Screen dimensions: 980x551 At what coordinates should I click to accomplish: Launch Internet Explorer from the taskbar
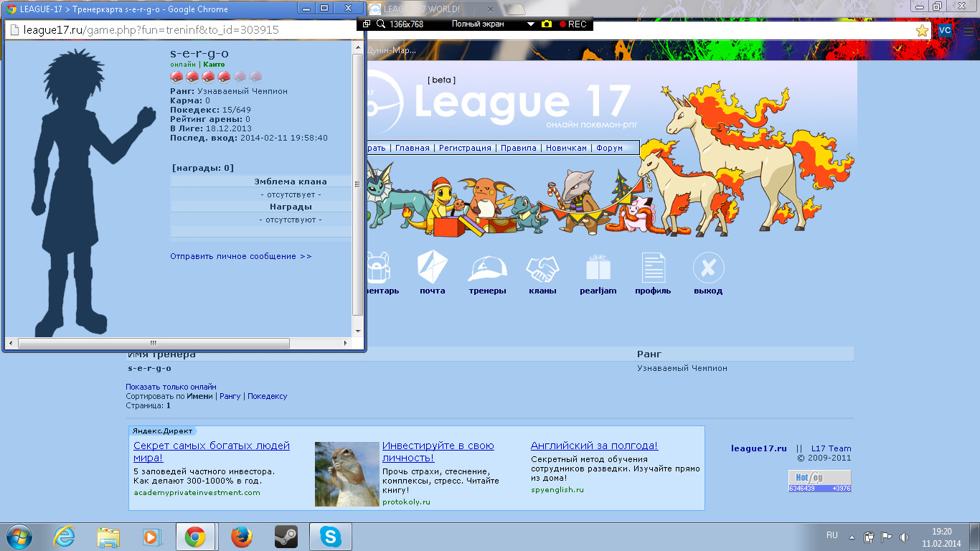click(x=65, y=537)
